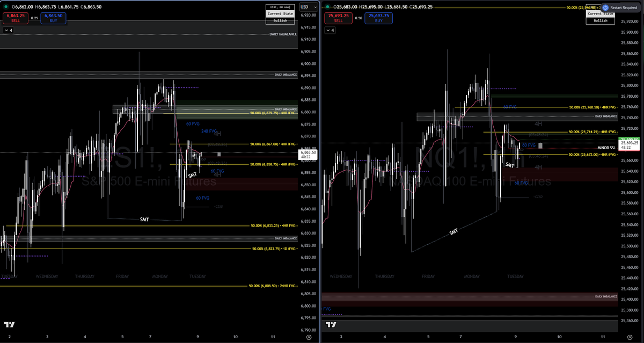Click the 240 FVG label on ES chart
Screen dimensions: 644x343
tap(208, 131)
